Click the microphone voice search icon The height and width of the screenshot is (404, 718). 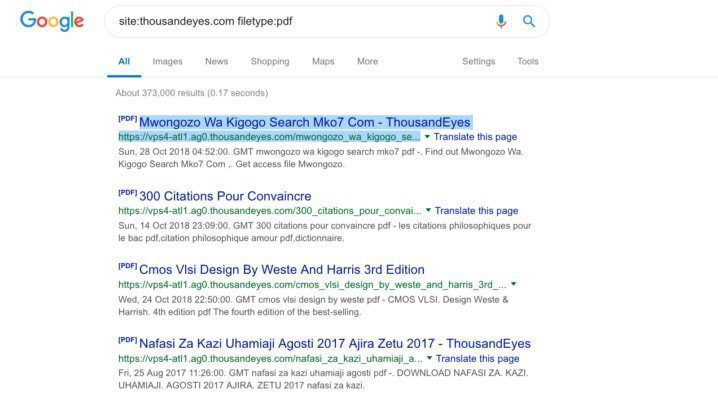(501, 21)
